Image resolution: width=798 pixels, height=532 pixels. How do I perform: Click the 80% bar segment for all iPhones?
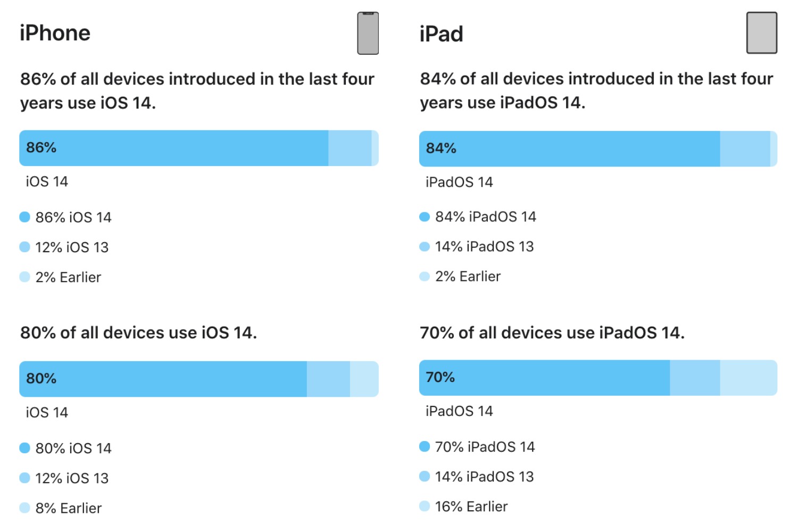point(163,379)
